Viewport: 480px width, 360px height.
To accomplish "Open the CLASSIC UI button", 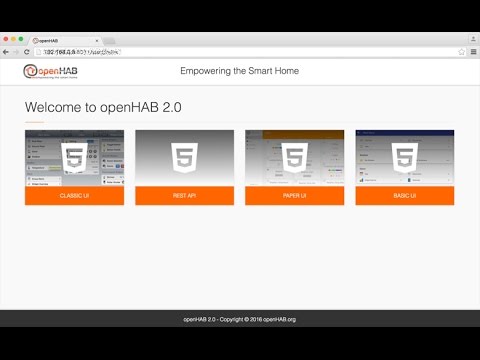I will (74, 196).
